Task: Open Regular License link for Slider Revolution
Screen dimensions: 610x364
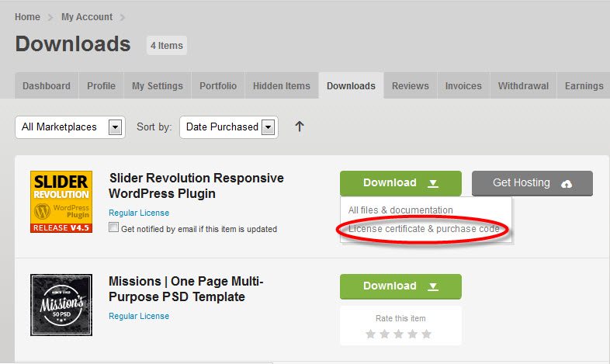Action: point(139,213)
